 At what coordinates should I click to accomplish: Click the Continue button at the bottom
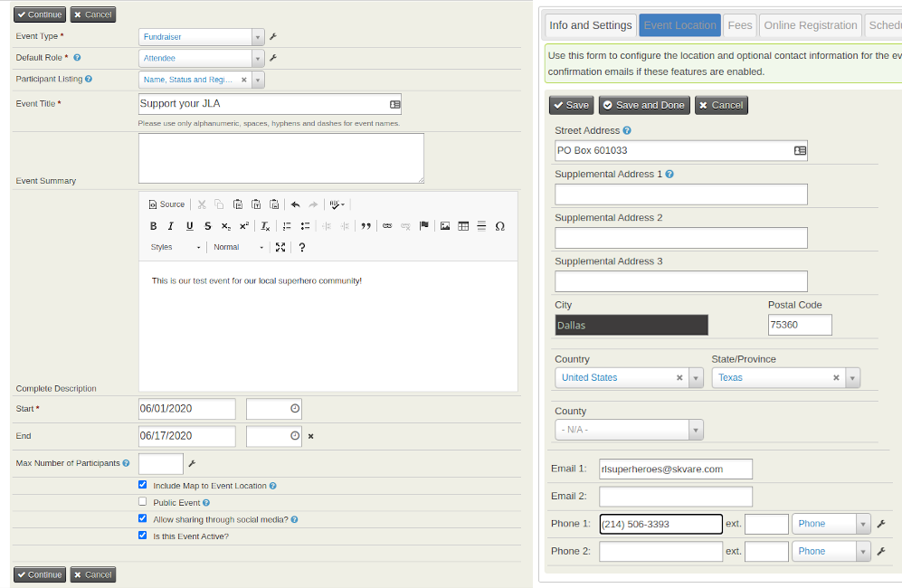[x=39, y=574]
